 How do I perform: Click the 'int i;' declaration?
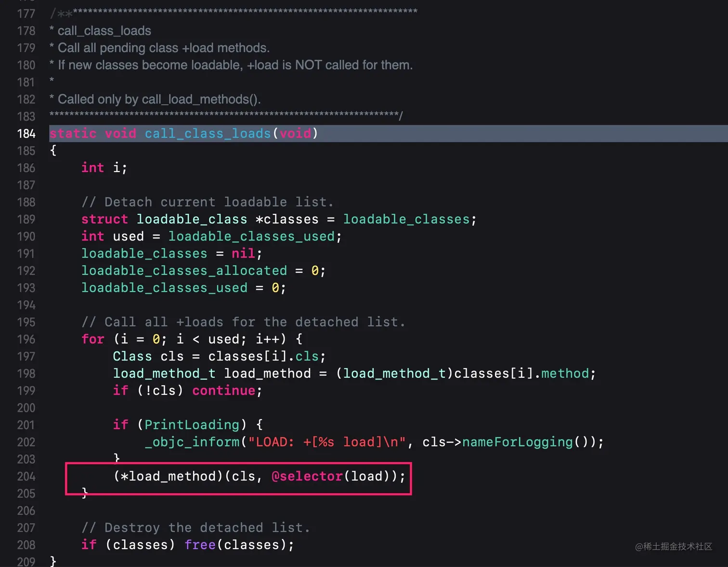pos(104,168)
